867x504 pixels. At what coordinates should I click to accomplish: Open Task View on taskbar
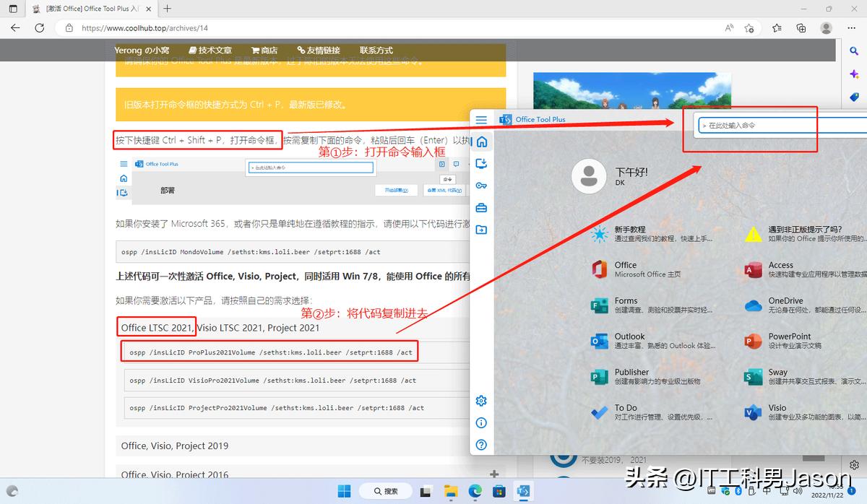[426, 491]
